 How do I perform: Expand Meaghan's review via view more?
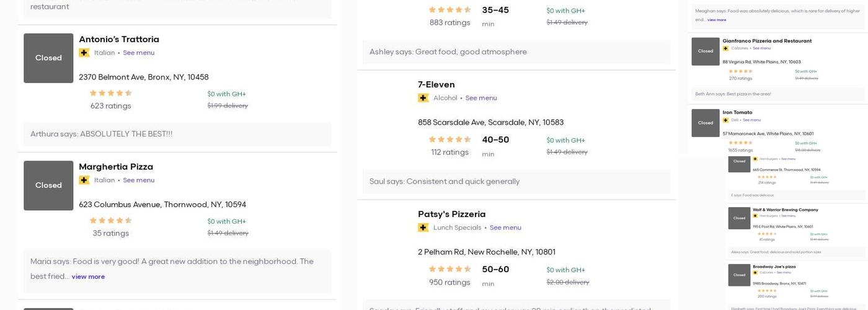[717, 20]
